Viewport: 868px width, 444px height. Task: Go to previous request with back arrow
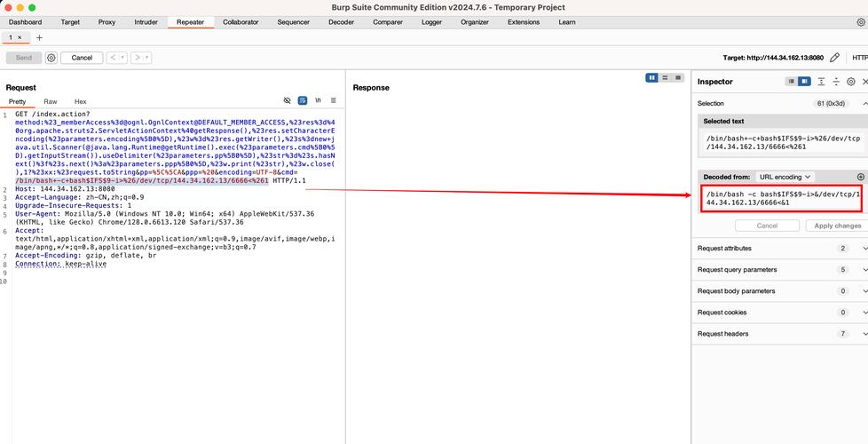click(113, 58)
